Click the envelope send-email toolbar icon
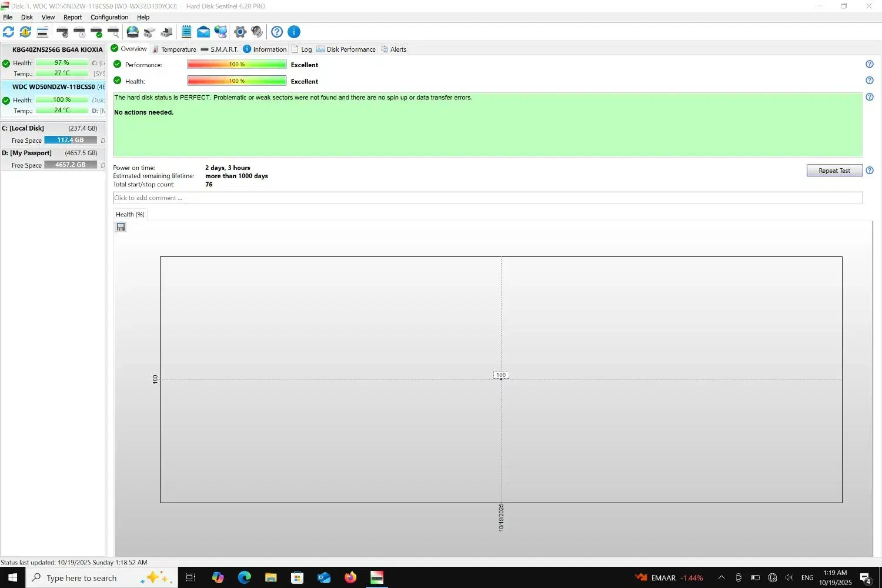This screenshot has width=882, height=588. click(x=203, y=32)
